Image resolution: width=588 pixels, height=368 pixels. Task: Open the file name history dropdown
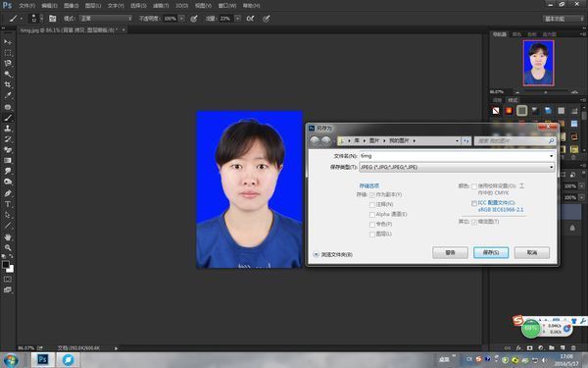click(x=551, y=156)
